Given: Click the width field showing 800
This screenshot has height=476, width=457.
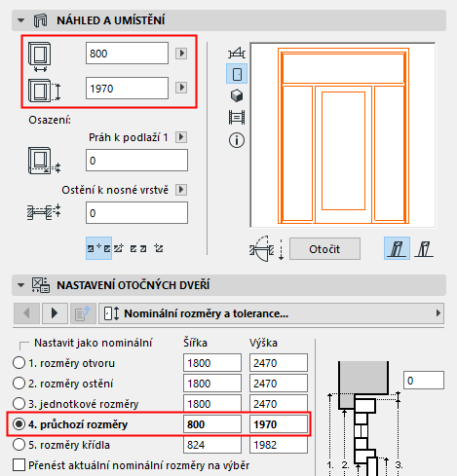Looking at the screenshot, I should (x=127, y=54).
